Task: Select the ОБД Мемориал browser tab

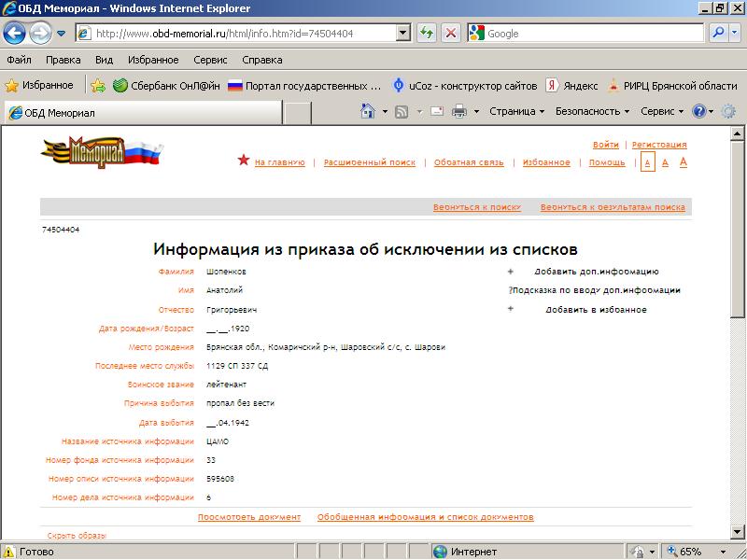Action: [140, 113]
